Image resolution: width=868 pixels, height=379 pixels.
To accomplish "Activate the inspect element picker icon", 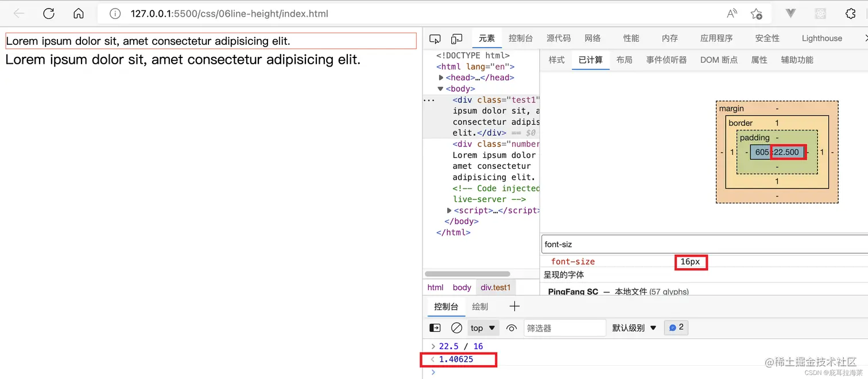I will click(x=435, y=38).
